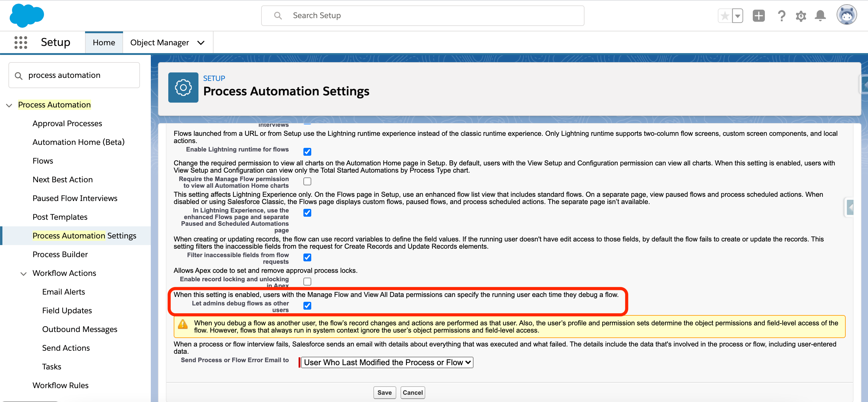Click the Process Automation Settings gear icon
Image resolution: width=868 pixels, height=402 pixels.
183,88
